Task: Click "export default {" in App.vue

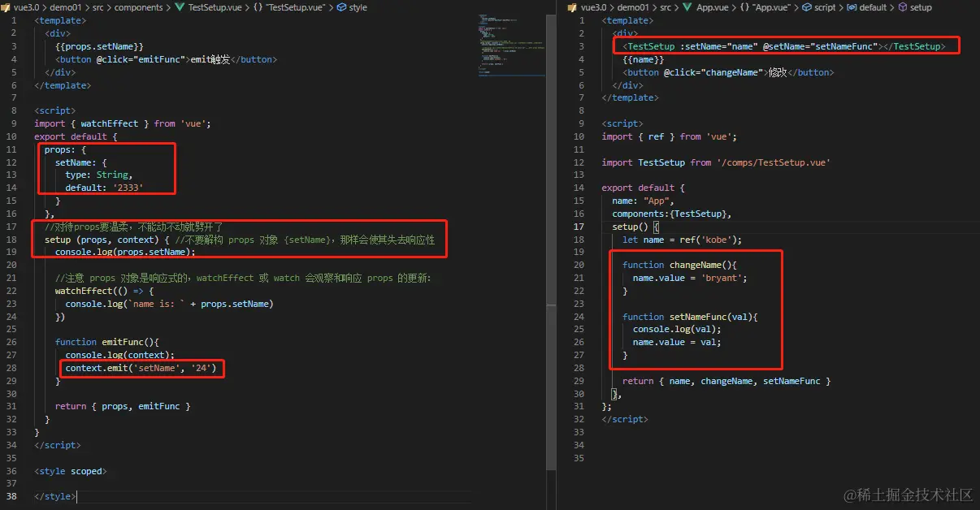Action: coord(644,188)
